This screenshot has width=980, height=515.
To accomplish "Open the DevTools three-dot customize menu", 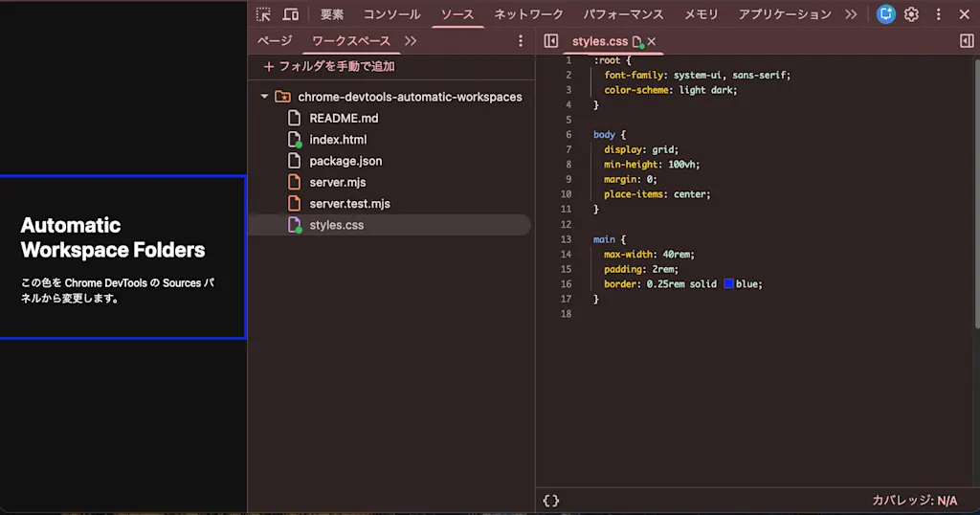I will pos(938,14).
